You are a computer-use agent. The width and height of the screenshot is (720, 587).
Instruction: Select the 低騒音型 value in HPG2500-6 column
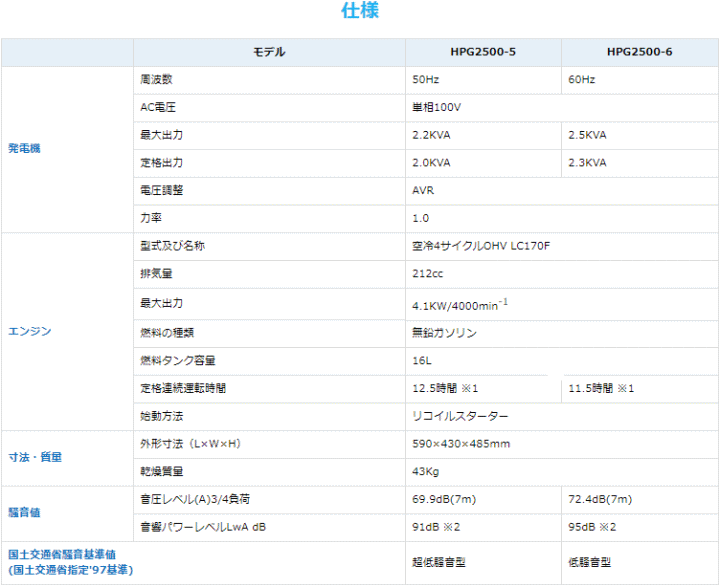(x=590, y=562)
